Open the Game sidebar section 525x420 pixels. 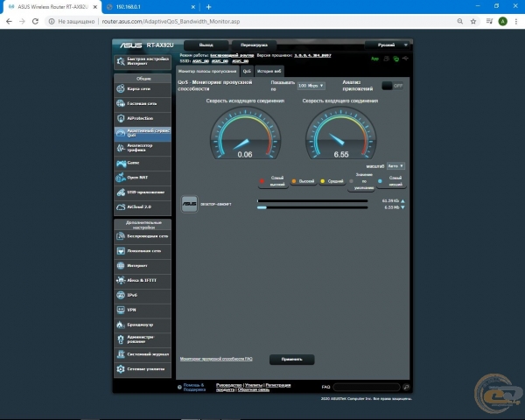pyautogui.click(x=143, y=163)
